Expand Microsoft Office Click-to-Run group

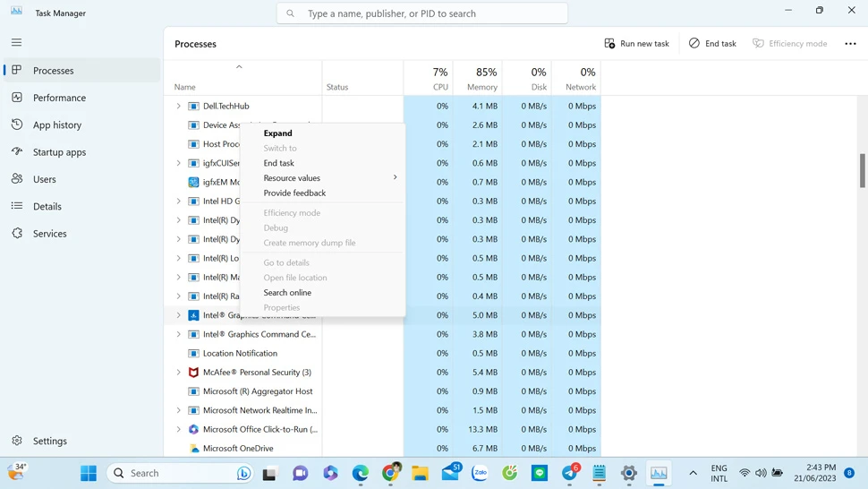[178, 429]
